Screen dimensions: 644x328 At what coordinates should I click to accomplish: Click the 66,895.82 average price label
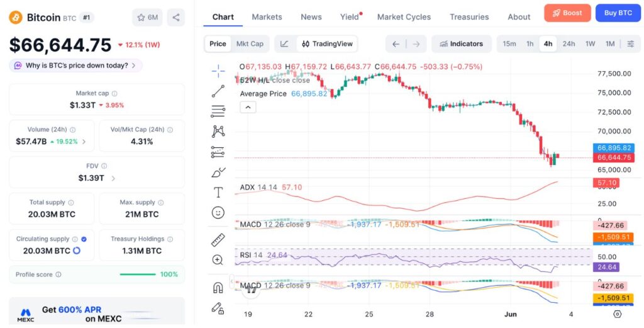coord(614,148)
